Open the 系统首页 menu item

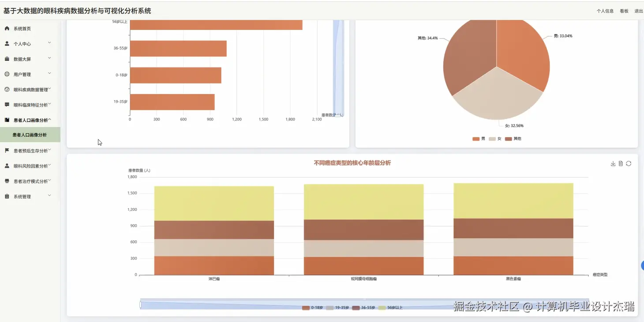[30, 29]
